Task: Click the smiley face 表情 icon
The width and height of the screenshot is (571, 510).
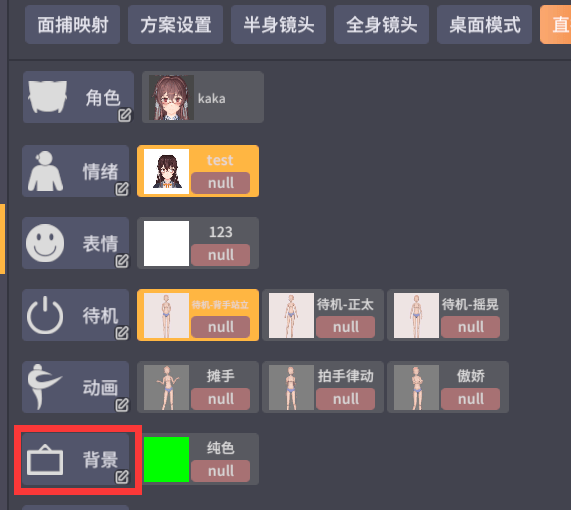Action: (45, 243)
